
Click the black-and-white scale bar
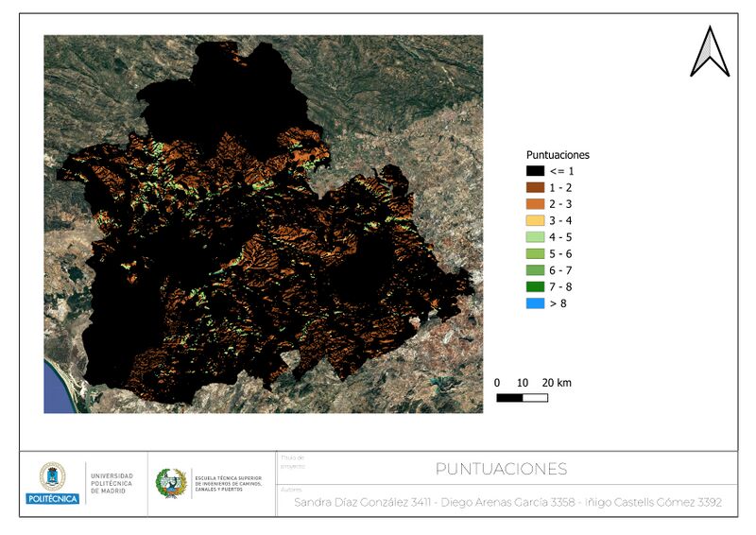coord(522,398)
